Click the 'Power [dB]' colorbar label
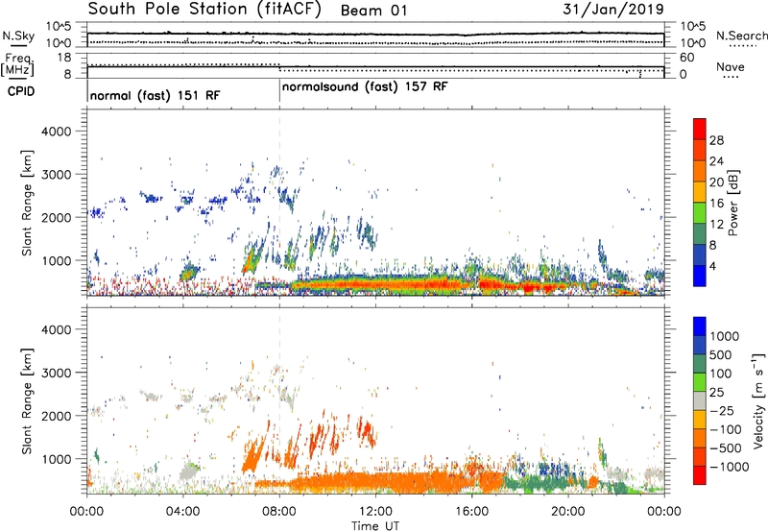 pos(732,203)
